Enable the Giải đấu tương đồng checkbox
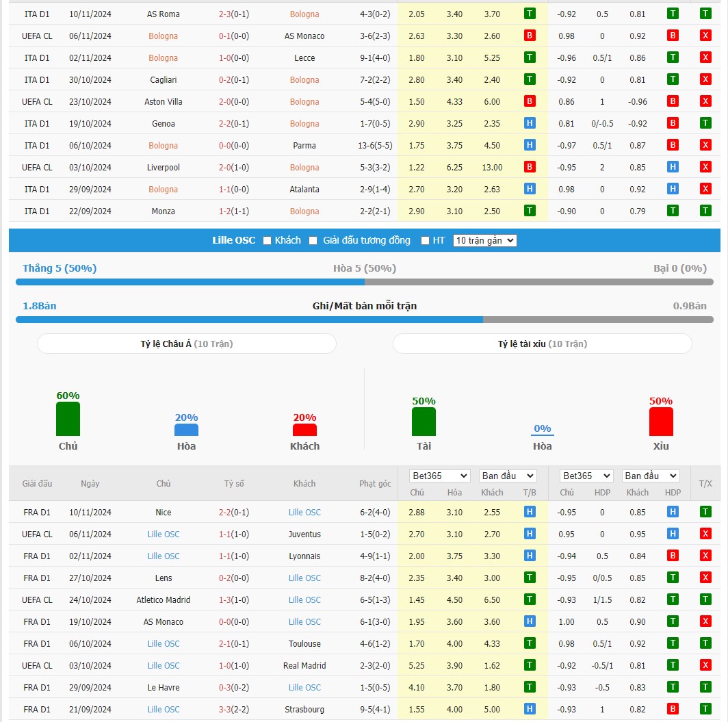This screenshot has height=722, width=728. 313,240
